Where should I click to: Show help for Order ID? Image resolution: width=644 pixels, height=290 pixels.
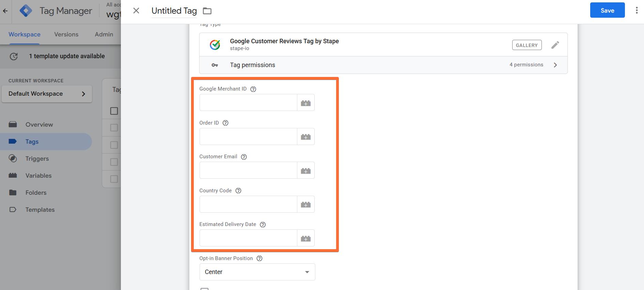coord(225,123)
